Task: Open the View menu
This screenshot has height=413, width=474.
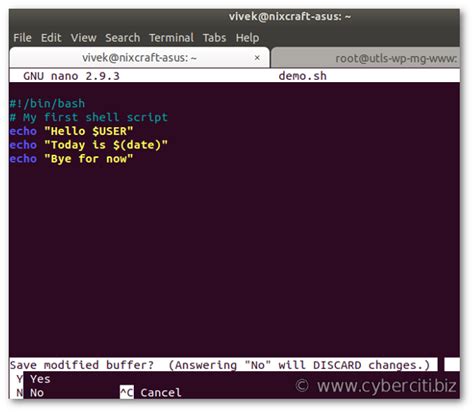Action: [x=83, y=38]
